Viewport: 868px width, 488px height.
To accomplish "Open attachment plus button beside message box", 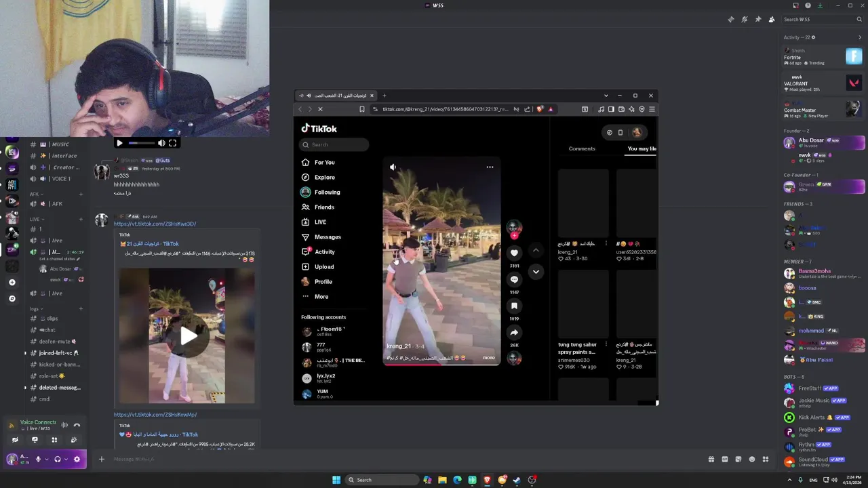I will (x=101, y=460).
